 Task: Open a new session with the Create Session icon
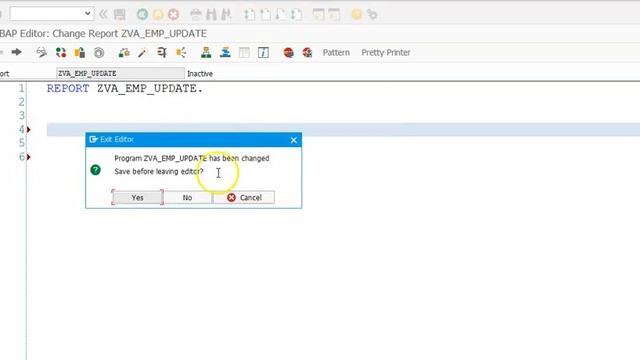[x=318, y=15]
